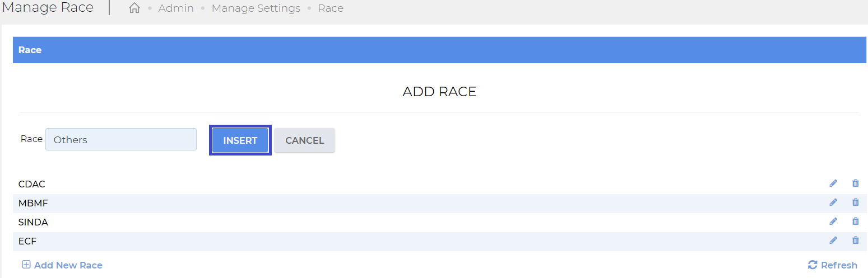This screenshot has width=868, height=278.
Task: Open Admin breadcrumb link
Action: 176,8
